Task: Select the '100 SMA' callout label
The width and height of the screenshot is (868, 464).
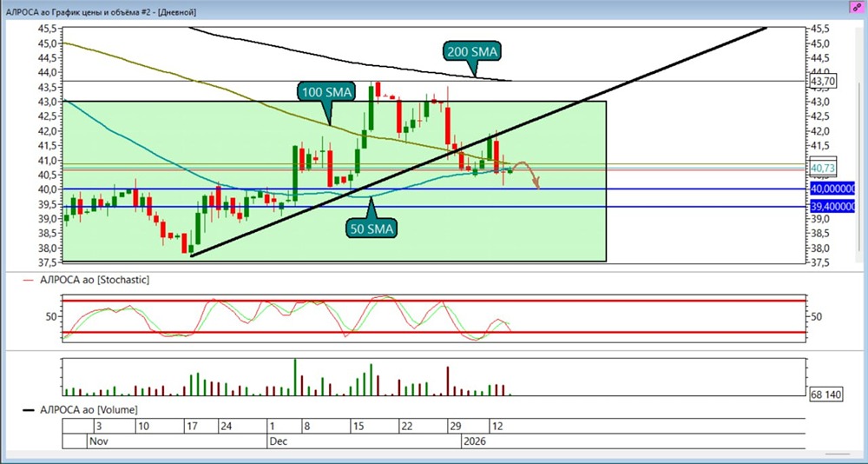Action: pos(327,92)
